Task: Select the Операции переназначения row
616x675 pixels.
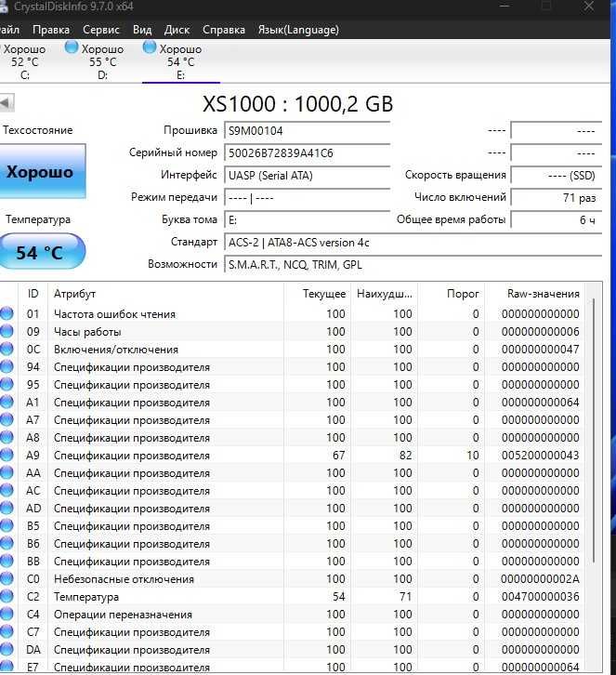Action: (293, 614)
